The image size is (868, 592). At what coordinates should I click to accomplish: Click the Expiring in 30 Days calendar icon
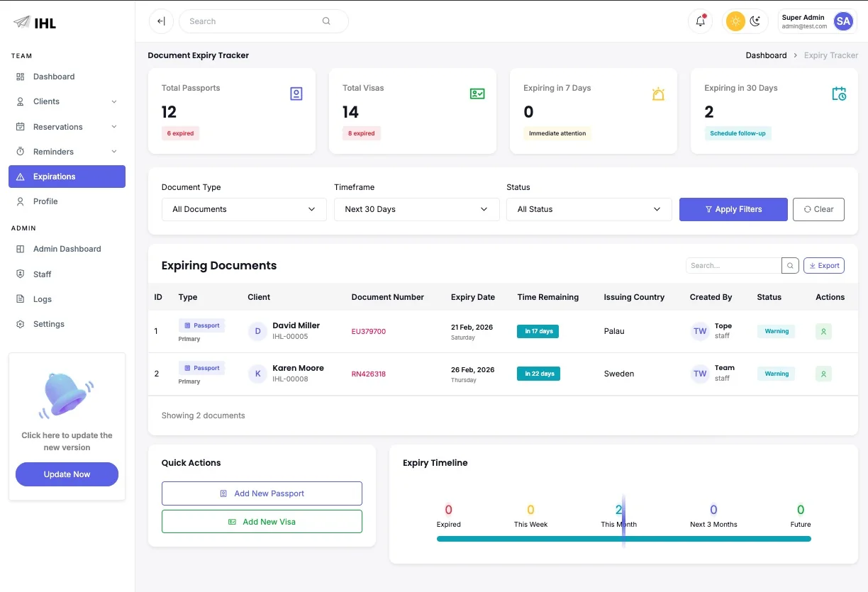pos(839,94)
